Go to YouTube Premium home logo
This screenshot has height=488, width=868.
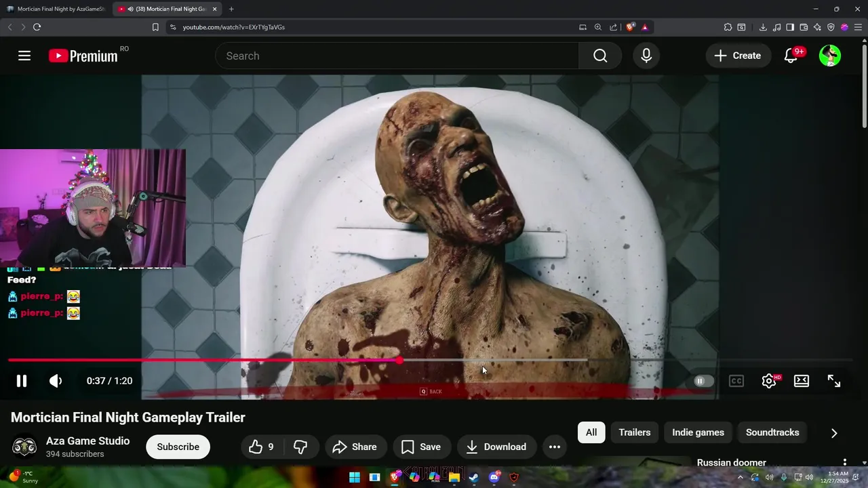pyautogui.click(x=83, y=56)
